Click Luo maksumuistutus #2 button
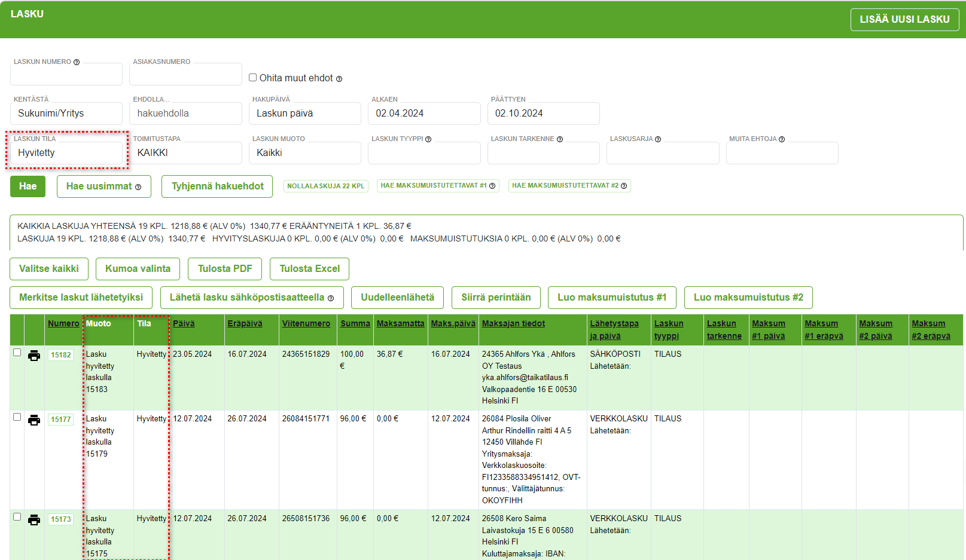Screen dimensions: 966x560 [x=748, y=298]
